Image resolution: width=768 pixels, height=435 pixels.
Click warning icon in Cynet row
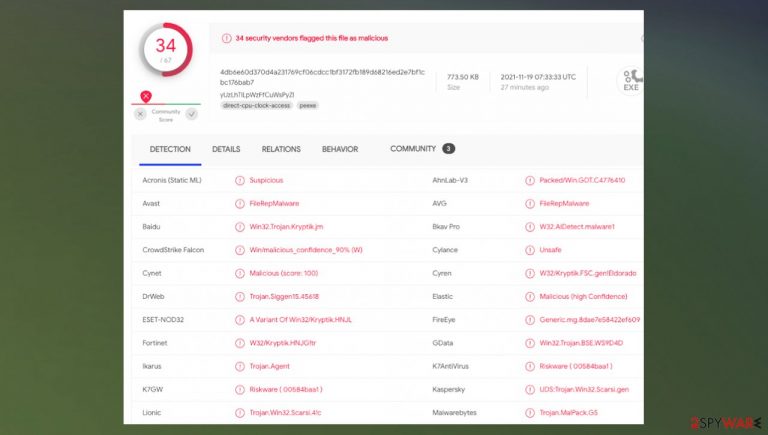click(240, 273)
